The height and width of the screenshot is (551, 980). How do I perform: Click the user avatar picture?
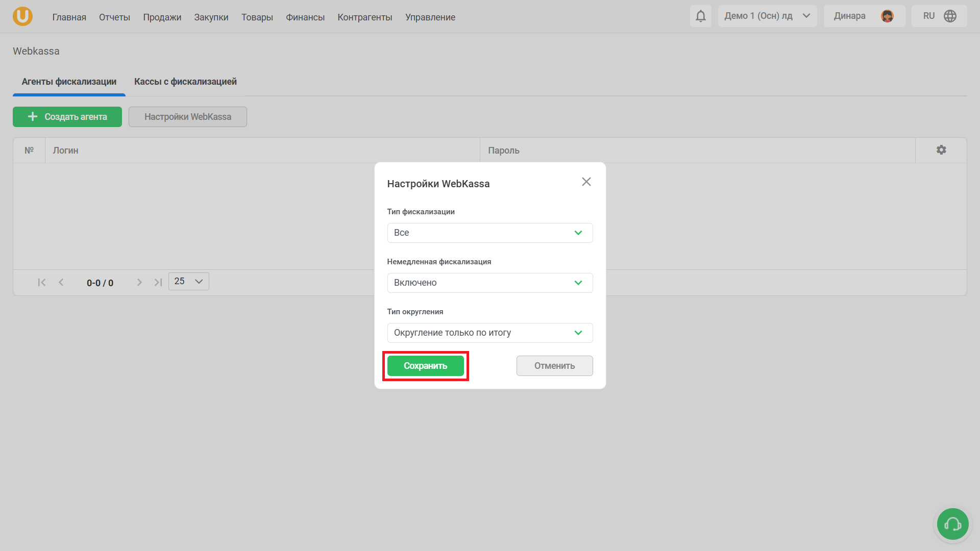tap(887, 16)
